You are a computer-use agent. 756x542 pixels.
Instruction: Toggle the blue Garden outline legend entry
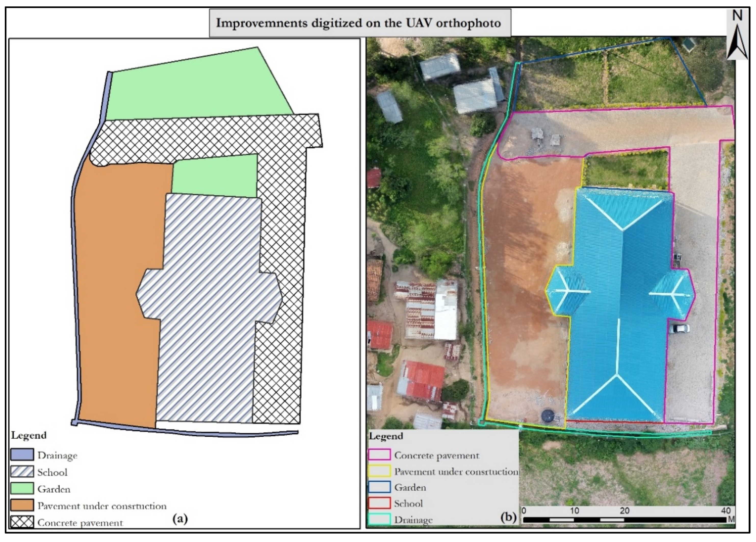tap(380, 487)
